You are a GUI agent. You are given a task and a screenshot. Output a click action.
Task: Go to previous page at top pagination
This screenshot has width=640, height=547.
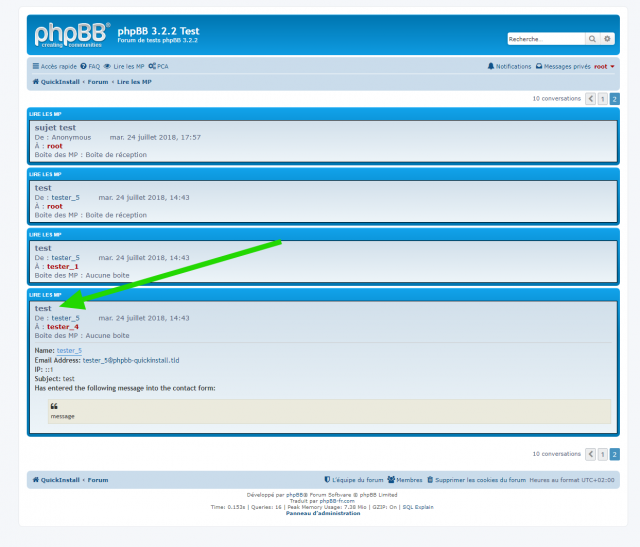tap(591, 99)
